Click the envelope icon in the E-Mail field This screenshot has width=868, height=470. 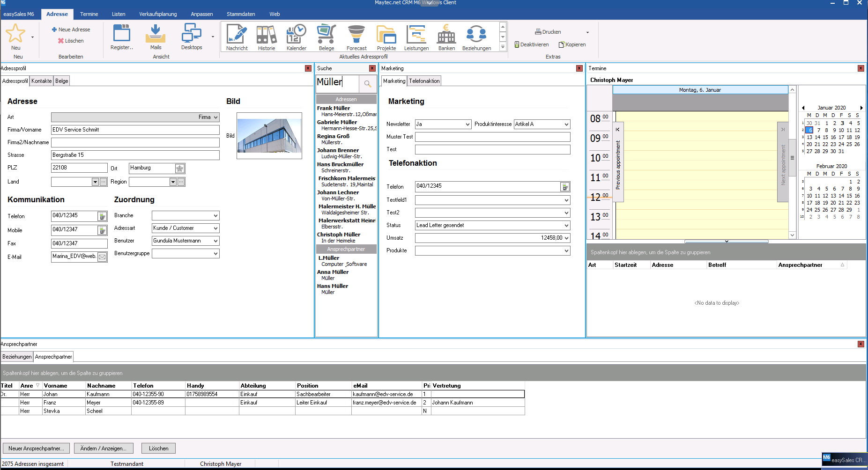click(102, 257)
